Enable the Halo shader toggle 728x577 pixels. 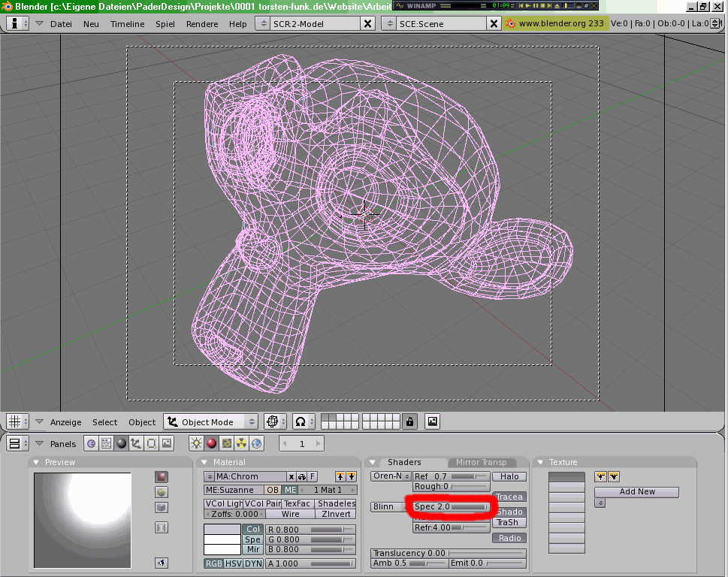coord(509,476)
